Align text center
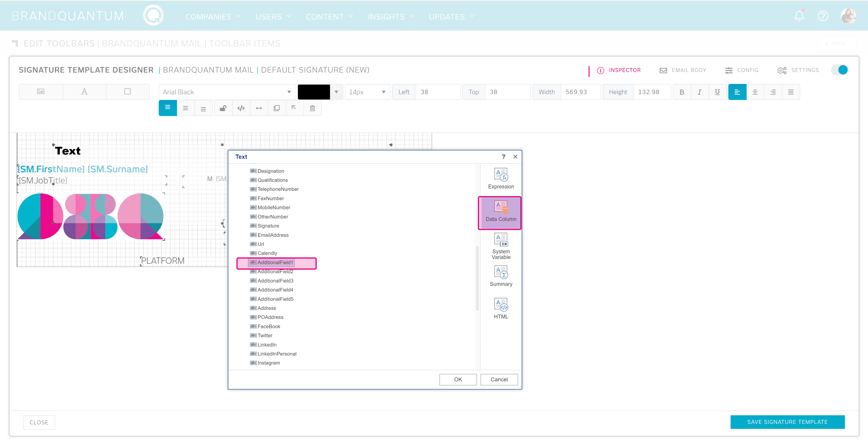Screen dimensions: 868x444 click(755, 92)
